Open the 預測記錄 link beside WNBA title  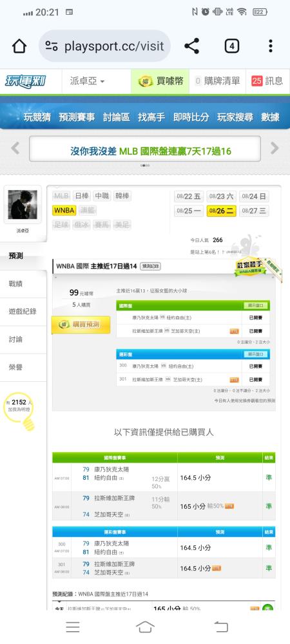pos(150,266)
